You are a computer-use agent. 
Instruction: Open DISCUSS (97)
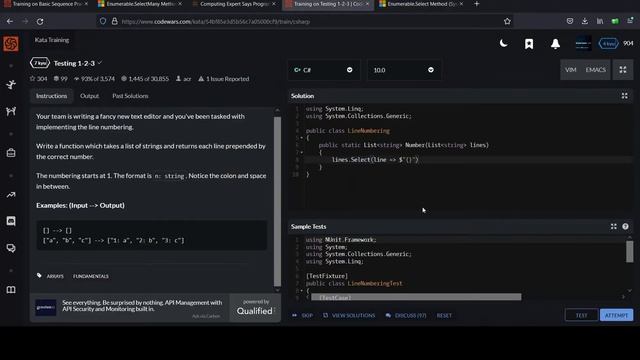[406, 316]
